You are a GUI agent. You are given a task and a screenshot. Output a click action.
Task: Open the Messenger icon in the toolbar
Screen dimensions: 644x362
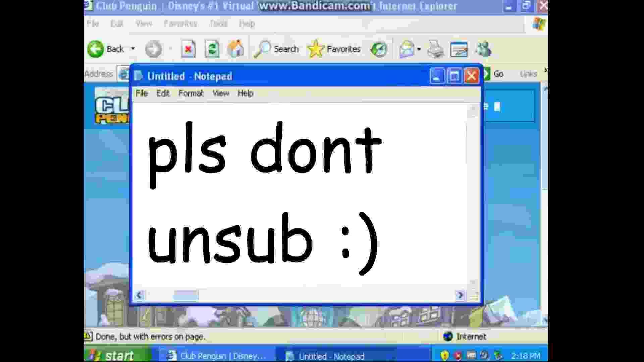[x=483, y=49]
